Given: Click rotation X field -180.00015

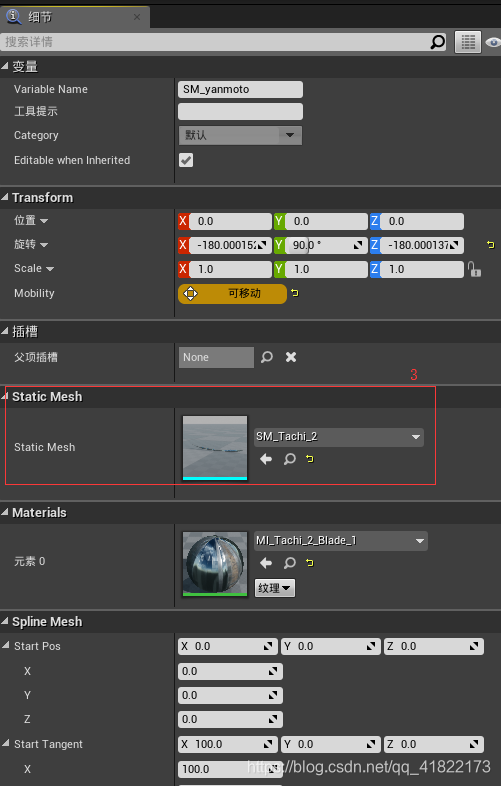Looking at the screenshot, I should coord(230,245).
